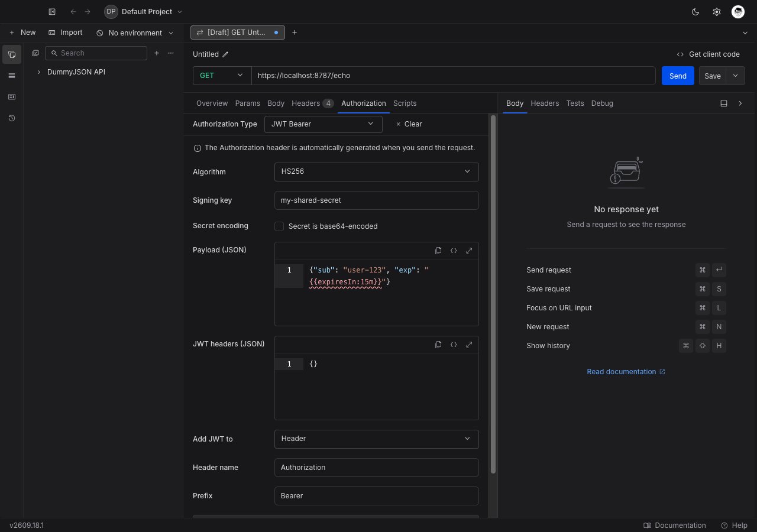Open mock servers sidebar icon
Screen dimensions: 757x532
(12, 97)
